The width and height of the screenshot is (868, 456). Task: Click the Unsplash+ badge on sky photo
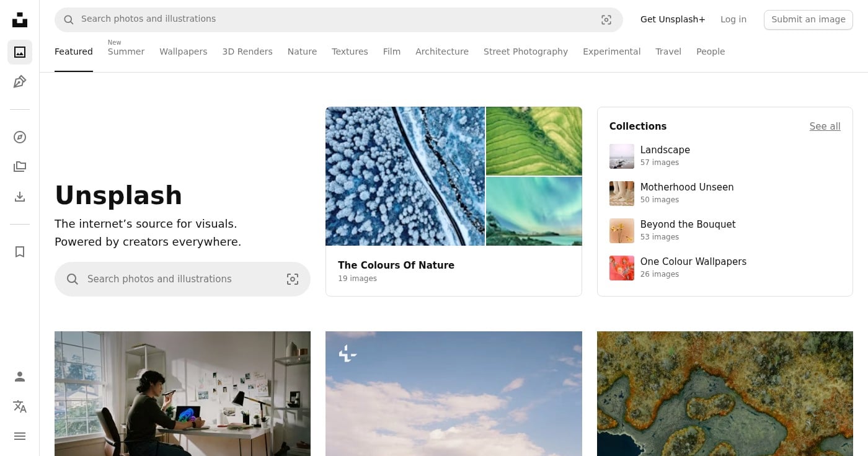click(x=348, y=354)
